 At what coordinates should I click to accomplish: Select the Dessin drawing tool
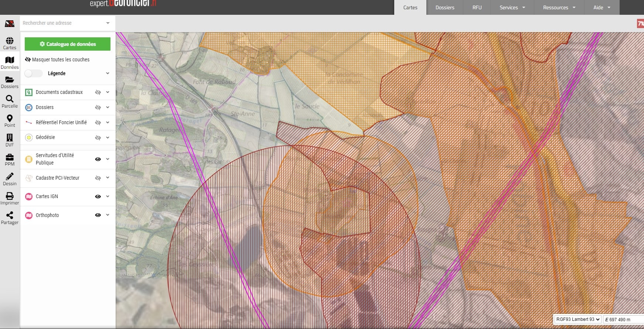tap(10, 179)
